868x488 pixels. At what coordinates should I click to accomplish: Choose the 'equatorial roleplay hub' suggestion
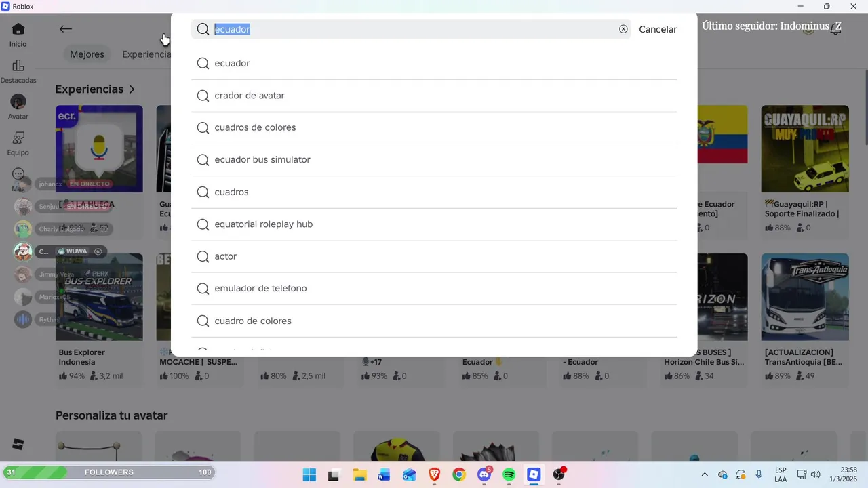pyautogui.click(x=434, y=224)
